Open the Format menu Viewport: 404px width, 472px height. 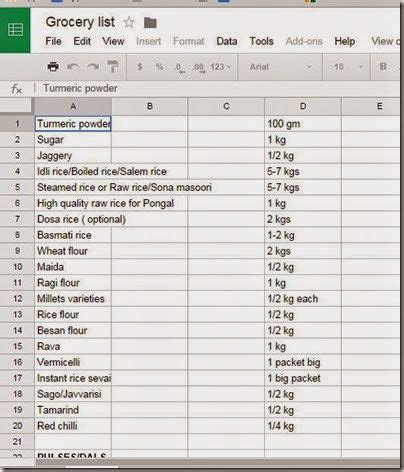(x=189, y=41)
